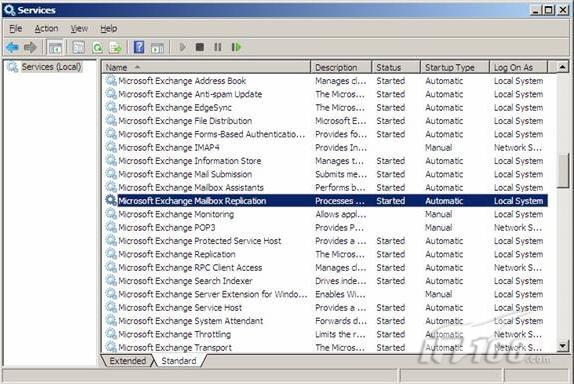Click the Restart Service icon
Viewport: 574px width, 384px height.
point(236,47)
